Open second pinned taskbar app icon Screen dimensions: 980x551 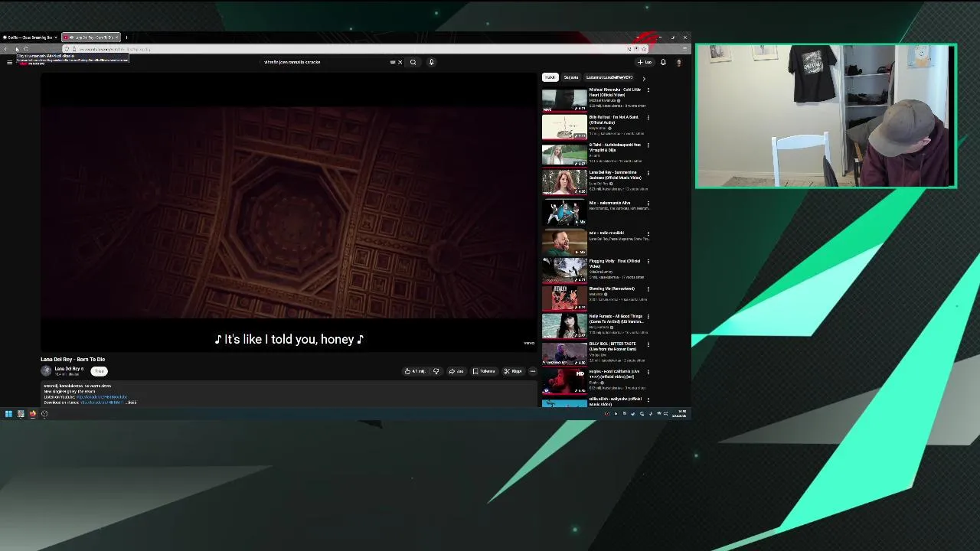pos(21,414)
